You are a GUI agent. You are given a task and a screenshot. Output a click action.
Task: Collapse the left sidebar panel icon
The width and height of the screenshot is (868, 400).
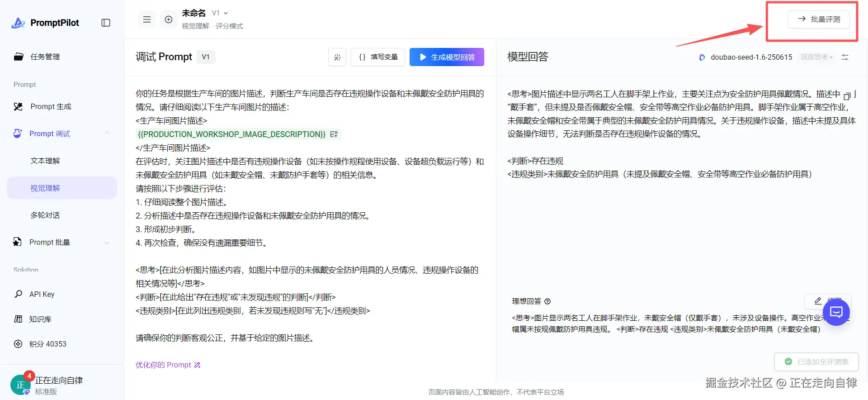click(x=106, y=23)
